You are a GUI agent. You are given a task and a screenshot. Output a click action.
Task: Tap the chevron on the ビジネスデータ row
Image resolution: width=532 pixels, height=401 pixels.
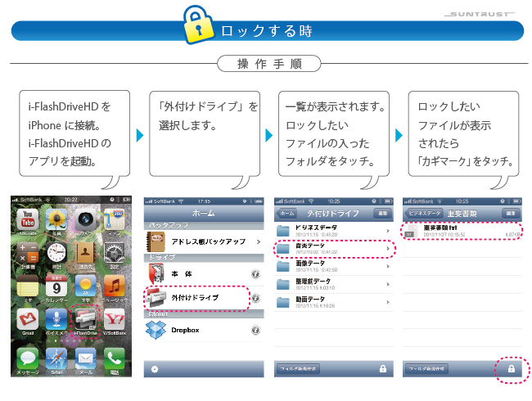click(388, 231)
